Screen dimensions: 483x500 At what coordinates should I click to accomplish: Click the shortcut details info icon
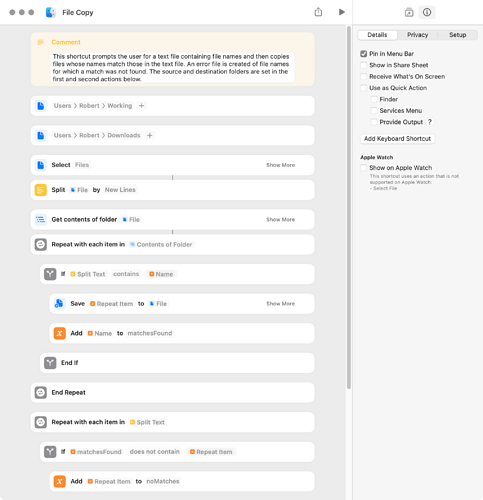[x=427, y=12]
